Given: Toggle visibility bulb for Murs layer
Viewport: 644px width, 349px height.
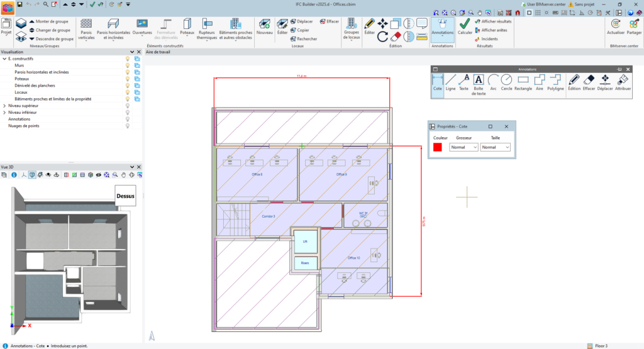Looking at the screenshot, I should [x=128, y=65].
